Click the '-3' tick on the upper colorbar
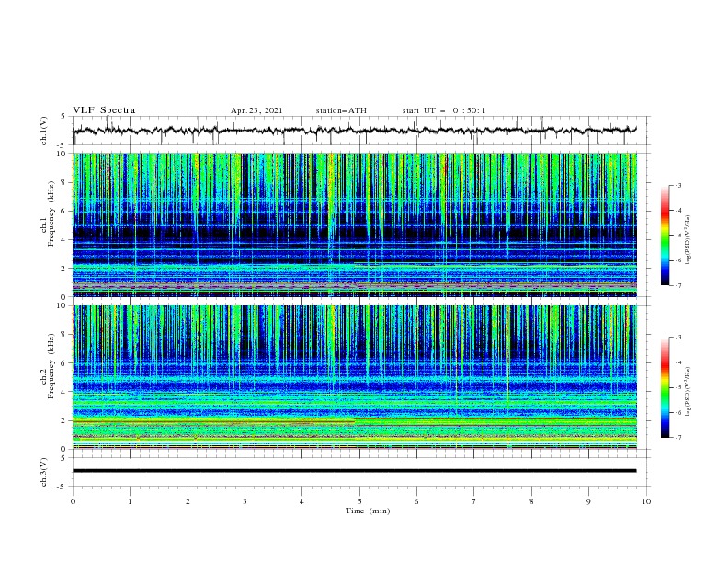 click(x=678, y=185)
